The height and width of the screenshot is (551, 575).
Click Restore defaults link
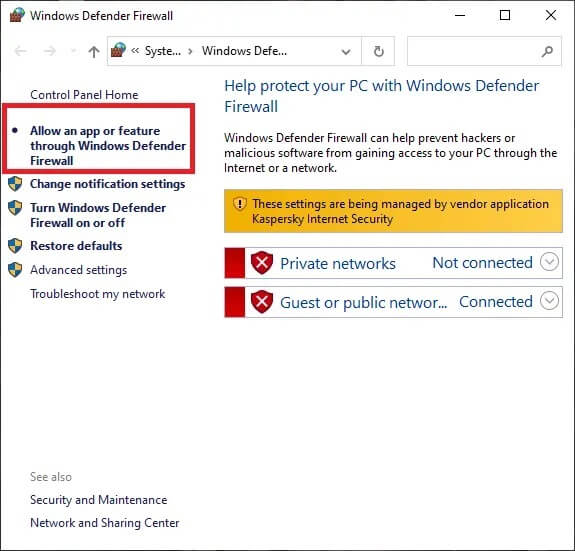(76, 246)
